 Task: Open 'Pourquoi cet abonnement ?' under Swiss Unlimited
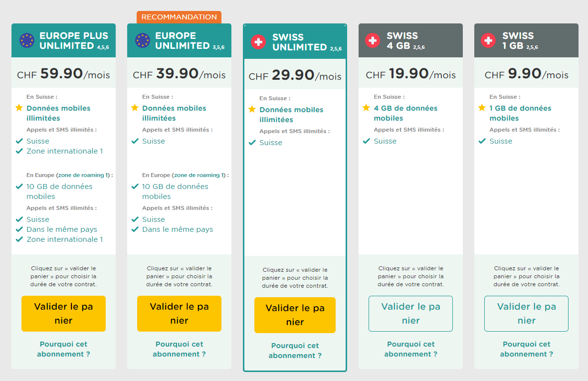tap(295, 351)
